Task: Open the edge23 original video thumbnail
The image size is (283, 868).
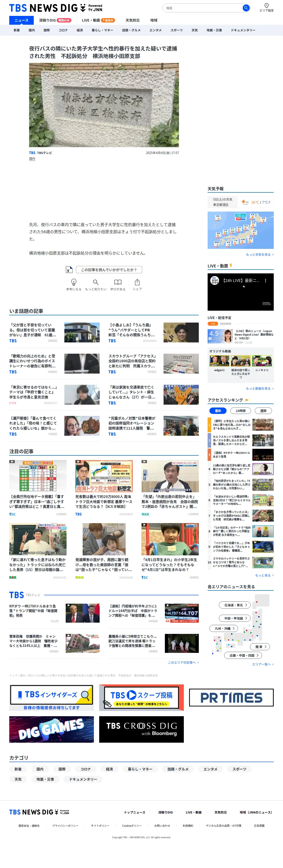Action: click(219, 361)
